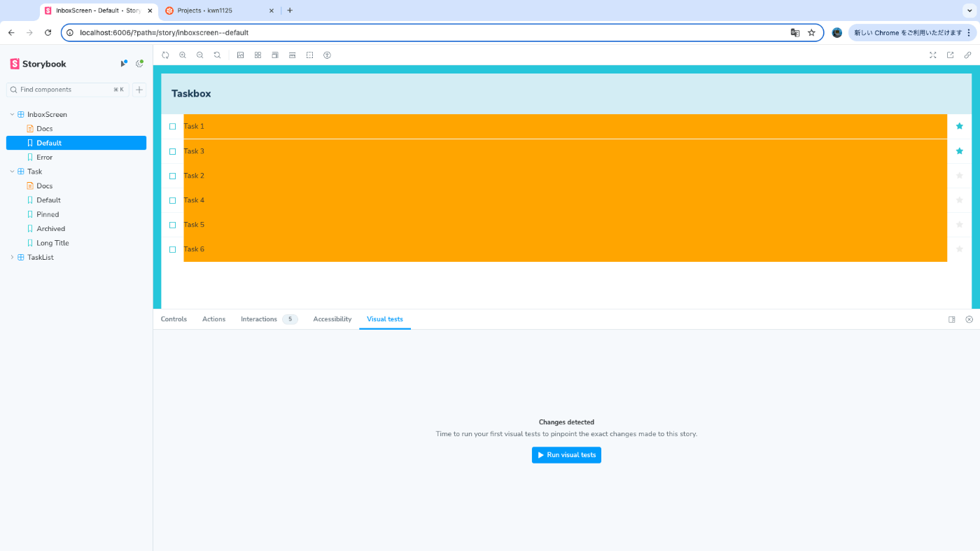Pin star for Task 6
This screenshot has height=551, width=980.
960,249
